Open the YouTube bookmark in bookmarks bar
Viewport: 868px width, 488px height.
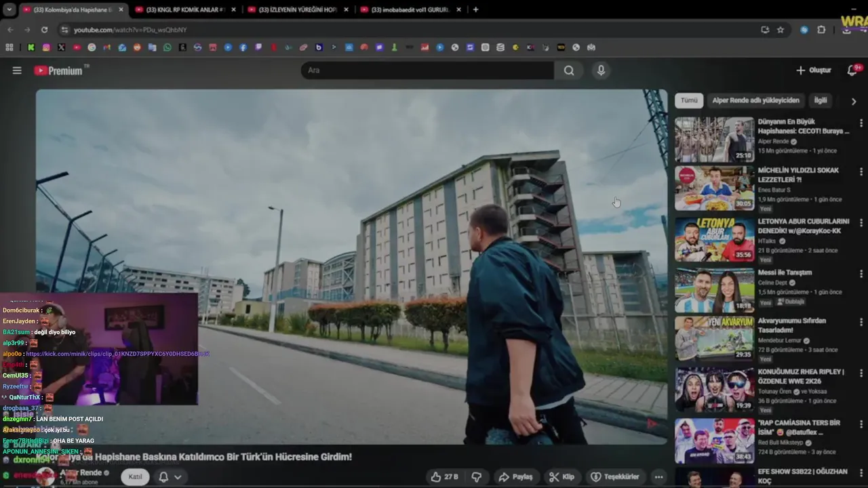[x=77, y=47]
